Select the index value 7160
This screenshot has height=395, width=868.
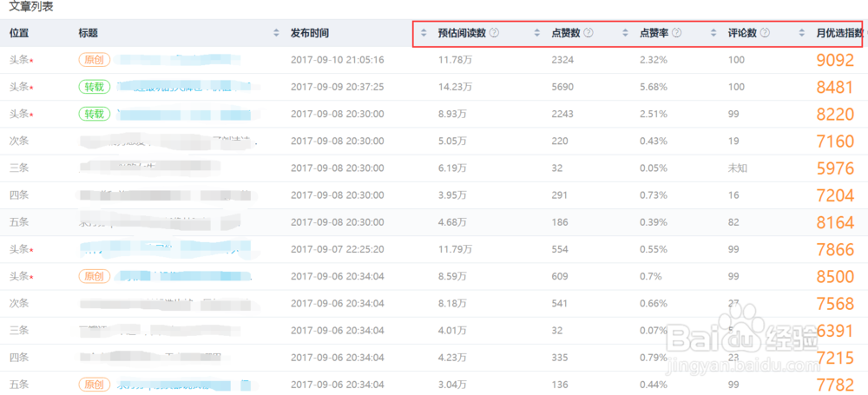click(835, 142)
